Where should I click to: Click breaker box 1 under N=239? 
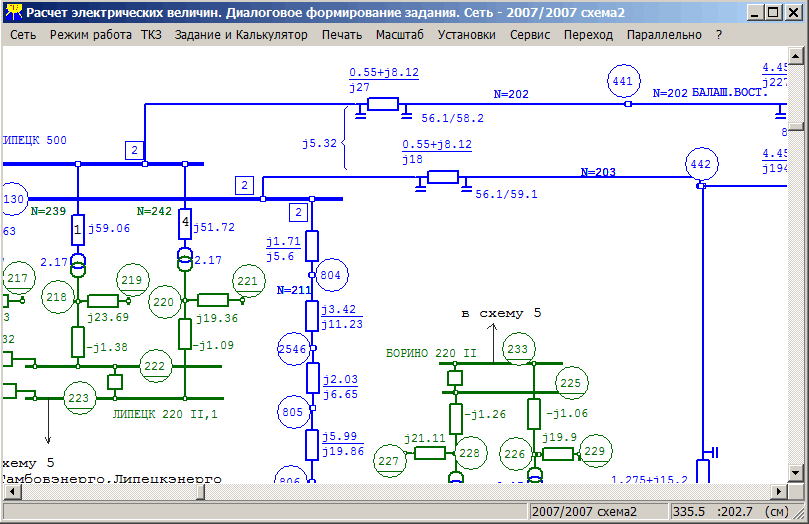pyautogui.click(x=77, y=232)
